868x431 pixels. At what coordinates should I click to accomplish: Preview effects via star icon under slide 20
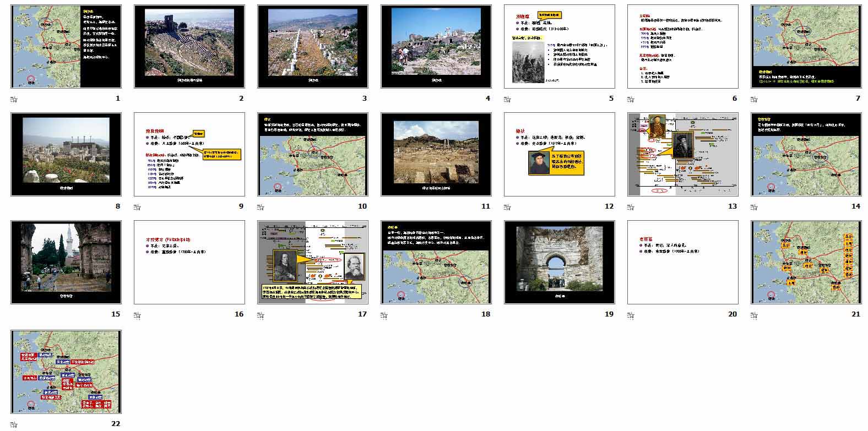click(x=631, y=315)
